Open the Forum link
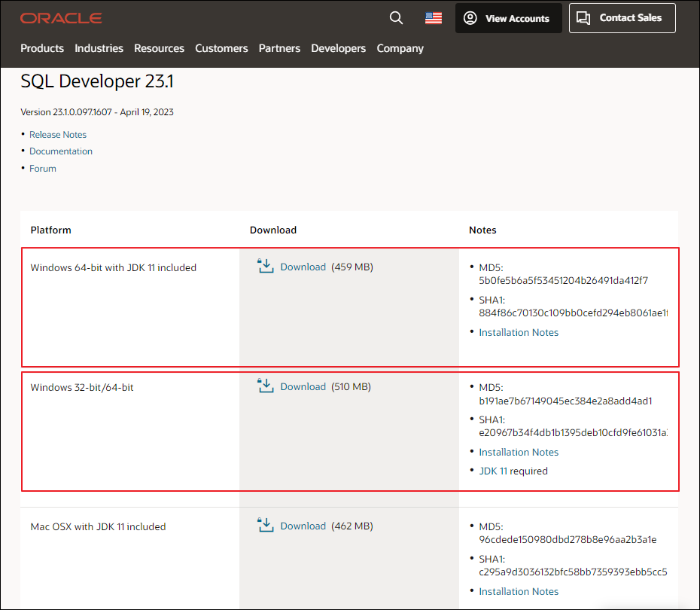The width and height of the screenshot is (700, 610). (x=43, y=169)
